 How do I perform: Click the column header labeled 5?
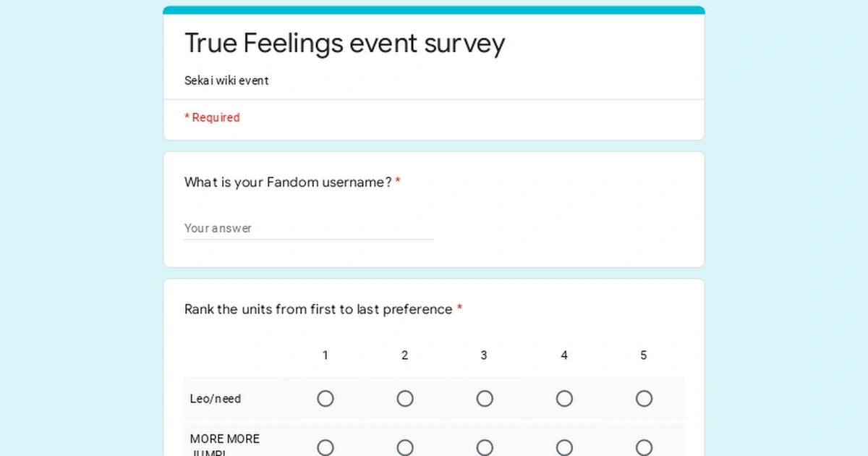click(x=644, y=355)
